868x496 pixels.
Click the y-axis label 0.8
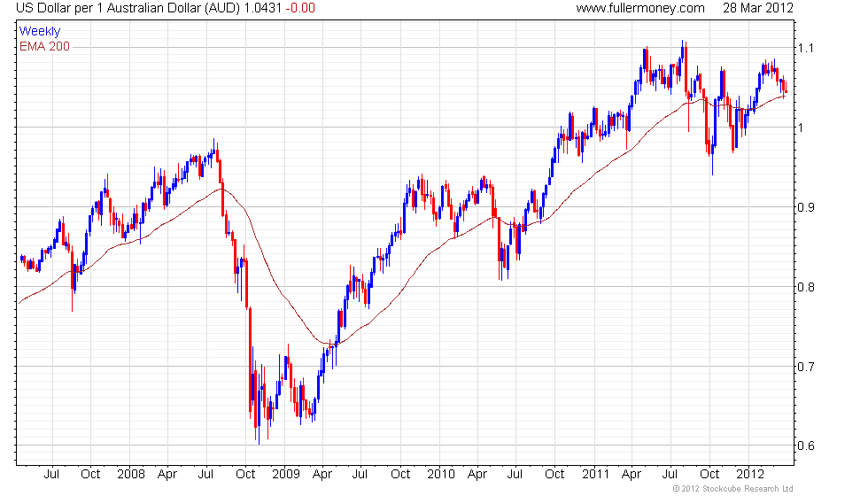[x=805, y=287]
